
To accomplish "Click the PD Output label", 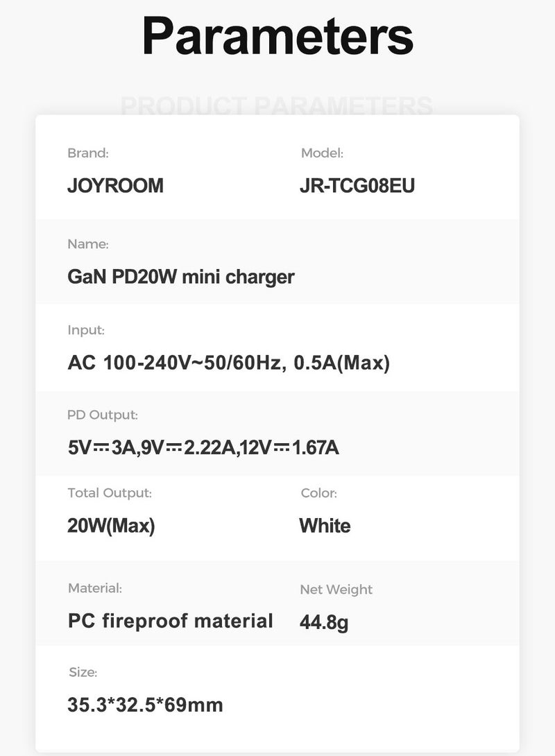I will (103, 415).
